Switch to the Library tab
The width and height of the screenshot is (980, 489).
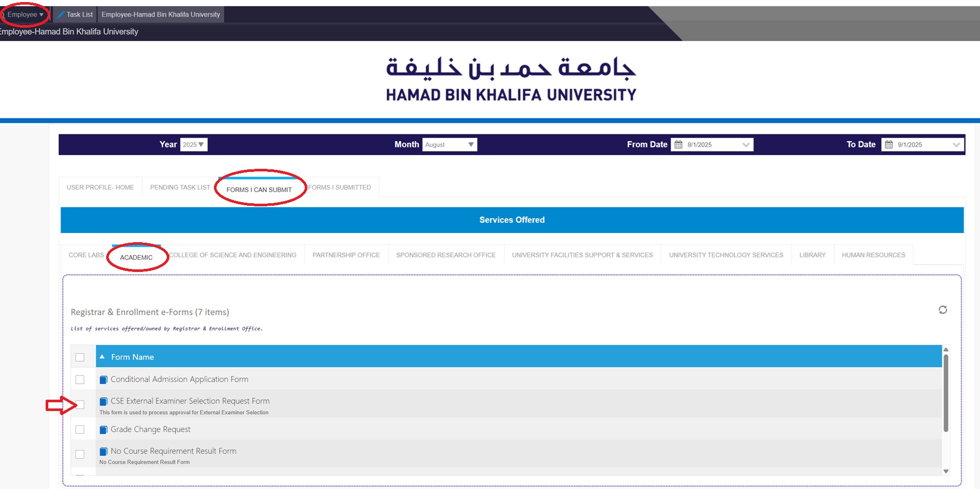pyautogui.click(x=813, y=255)
